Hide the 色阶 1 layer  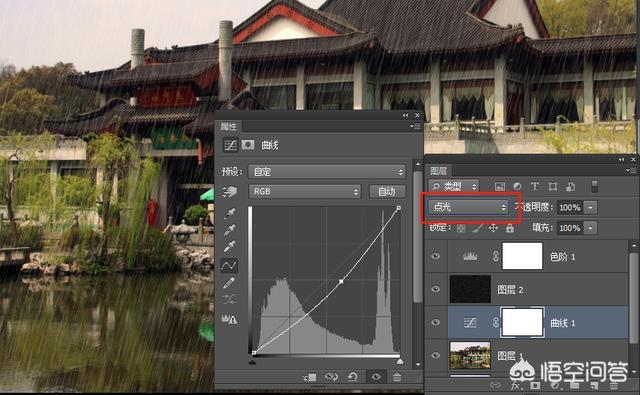coord(436,256)
